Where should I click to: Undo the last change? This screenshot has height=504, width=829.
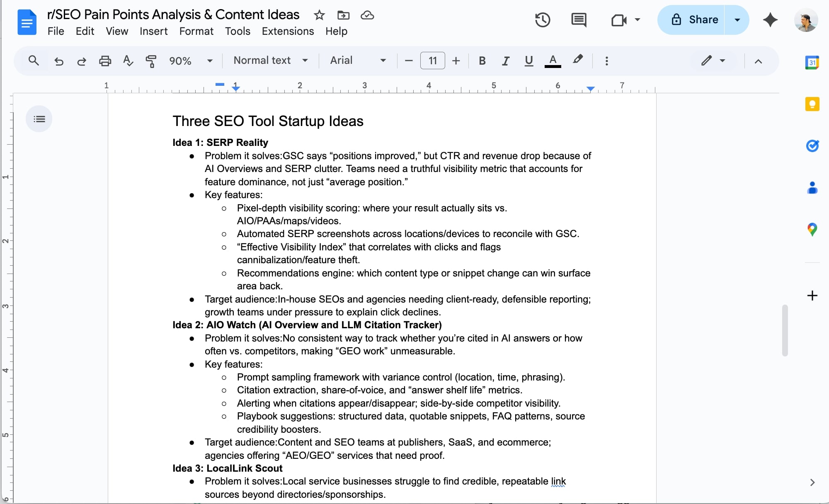click(59, 61)
